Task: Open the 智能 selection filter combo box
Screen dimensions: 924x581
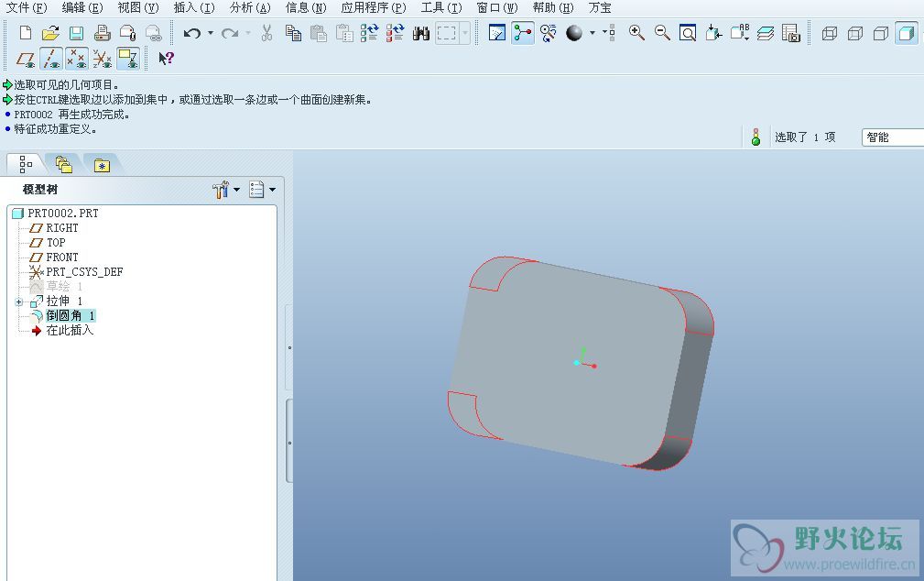Action: (893, 137)
